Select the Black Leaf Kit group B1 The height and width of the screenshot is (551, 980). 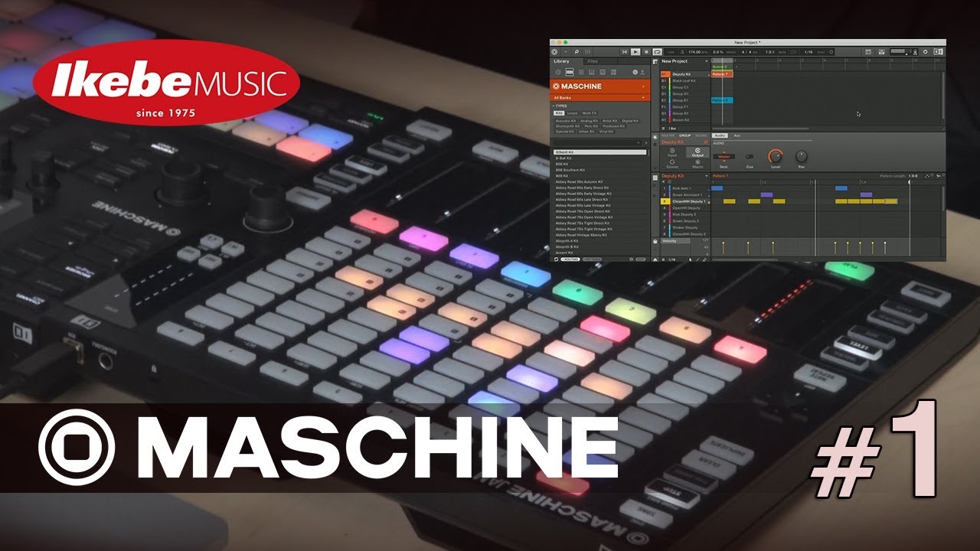coord(684,81)
